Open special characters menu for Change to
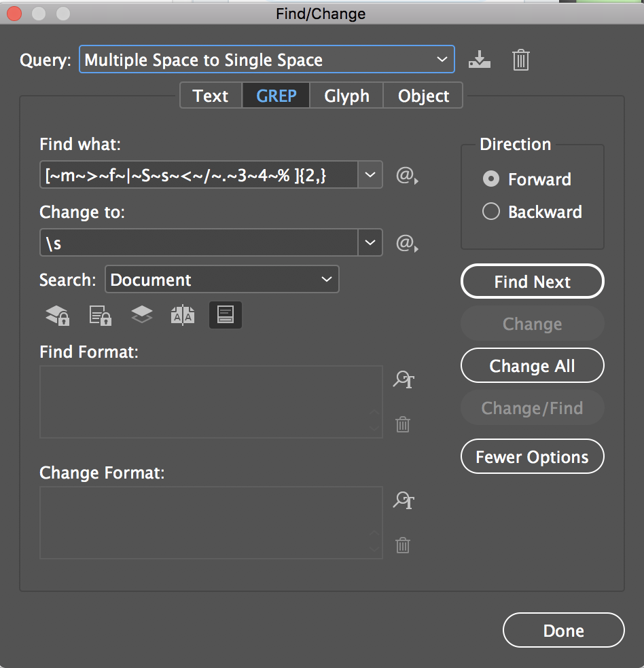The width and height of the screenshot is (644, 668). (406, 243)
